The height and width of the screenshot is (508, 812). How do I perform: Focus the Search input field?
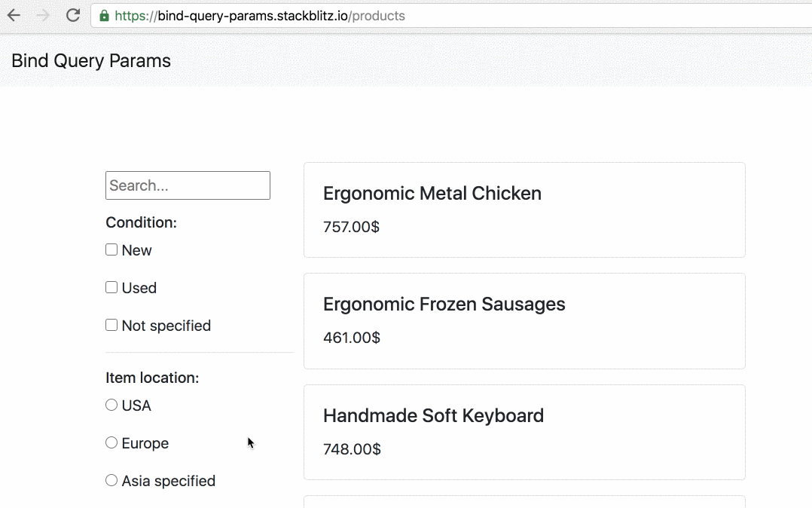tap(188, 185)
